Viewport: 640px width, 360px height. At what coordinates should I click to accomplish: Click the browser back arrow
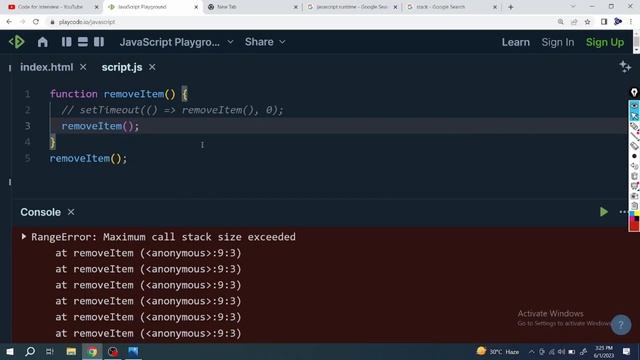pyautogui.click(x=9, y=22)
